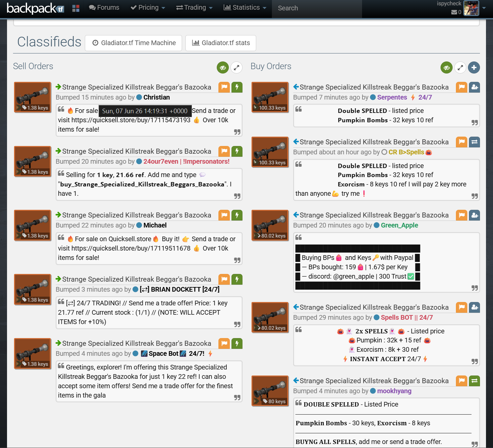This screenshot has width=493, height=448.
Task: Report Christian's sell listing with the flag
Action: (224, 87)
